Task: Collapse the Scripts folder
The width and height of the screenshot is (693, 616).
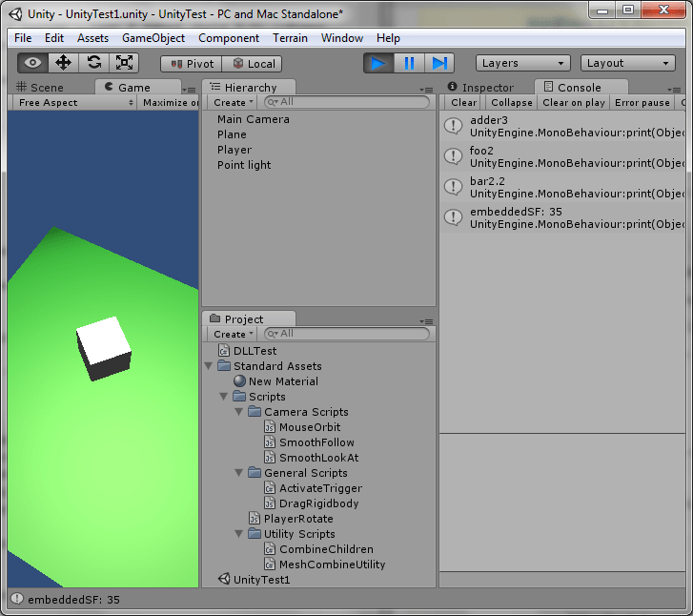Action: coord(224,397)
